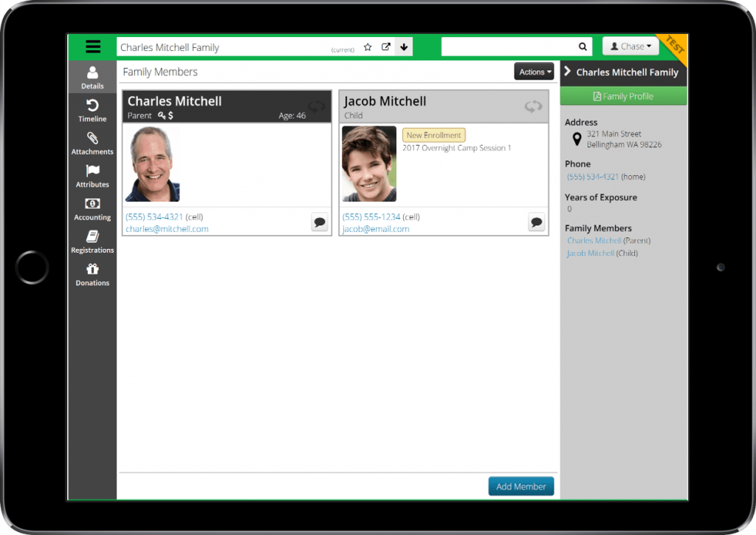The image size is (756, 535).
Task: Open Jacob Mitchell's photo
Action: coord(369,164)
